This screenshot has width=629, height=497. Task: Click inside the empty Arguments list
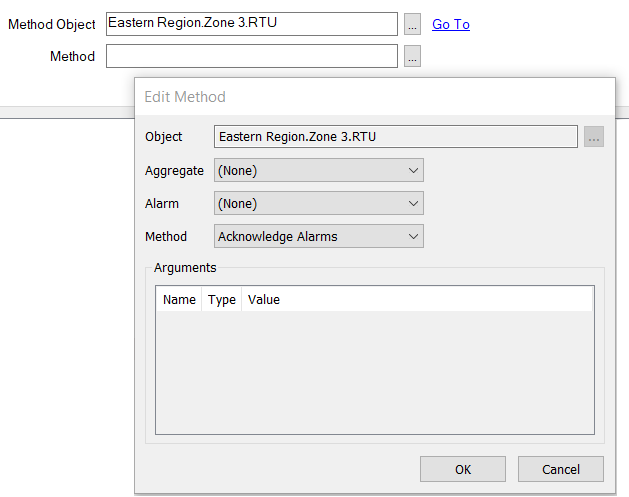pos(374,372)
